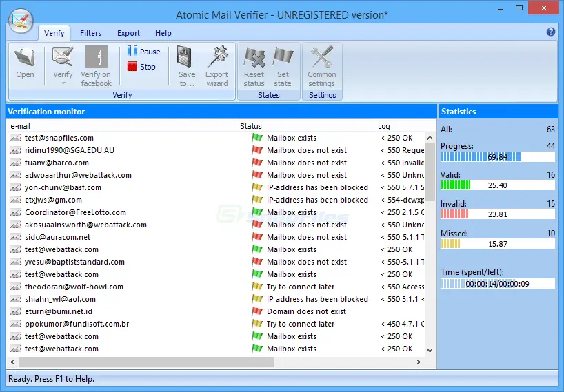Select Coordinator@FreeLotto.com email
564x392 pixels.
(76, 212)
